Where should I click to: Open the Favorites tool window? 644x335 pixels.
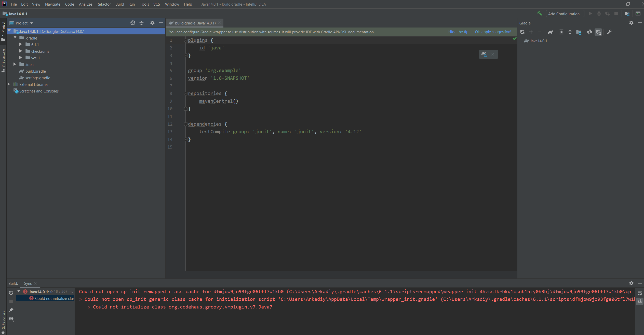(3, 323)
